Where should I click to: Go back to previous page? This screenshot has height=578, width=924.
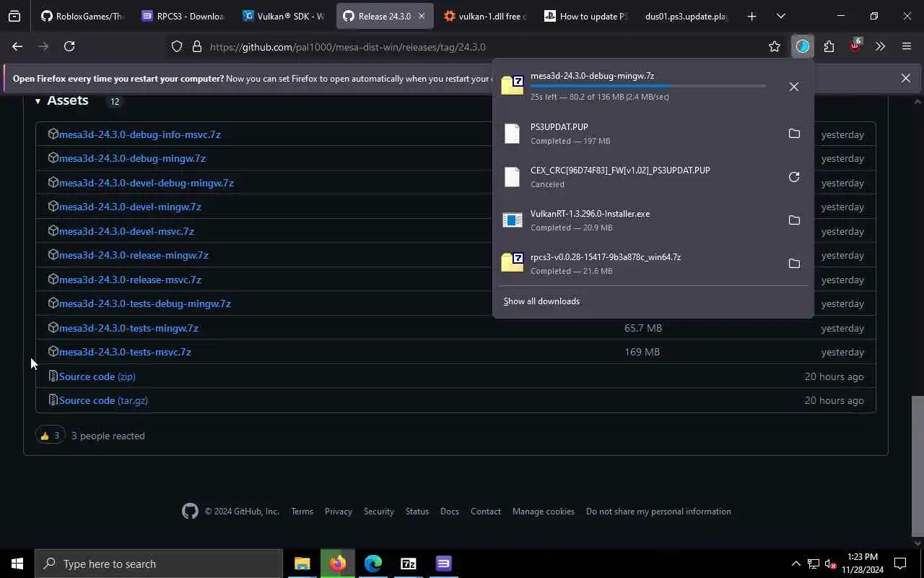click(17, 46)
